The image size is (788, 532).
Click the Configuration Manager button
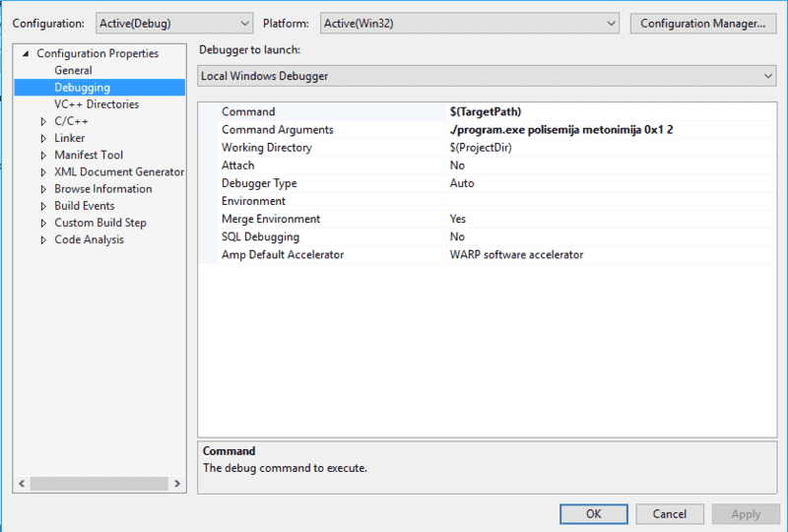(702, 23)
